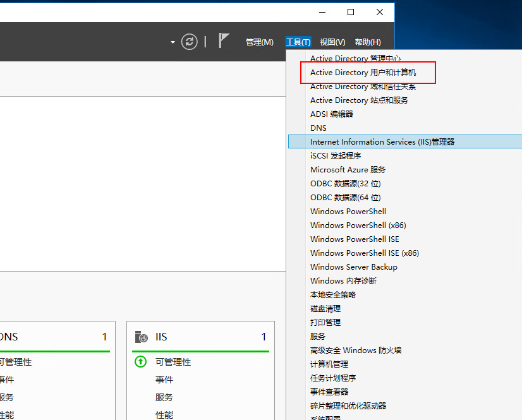Click the IIS tile title header

[162, 337]
